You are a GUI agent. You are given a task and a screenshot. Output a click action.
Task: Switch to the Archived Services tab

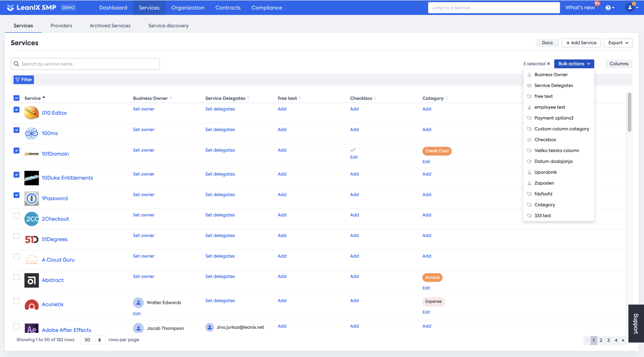(x=110, y=26)
